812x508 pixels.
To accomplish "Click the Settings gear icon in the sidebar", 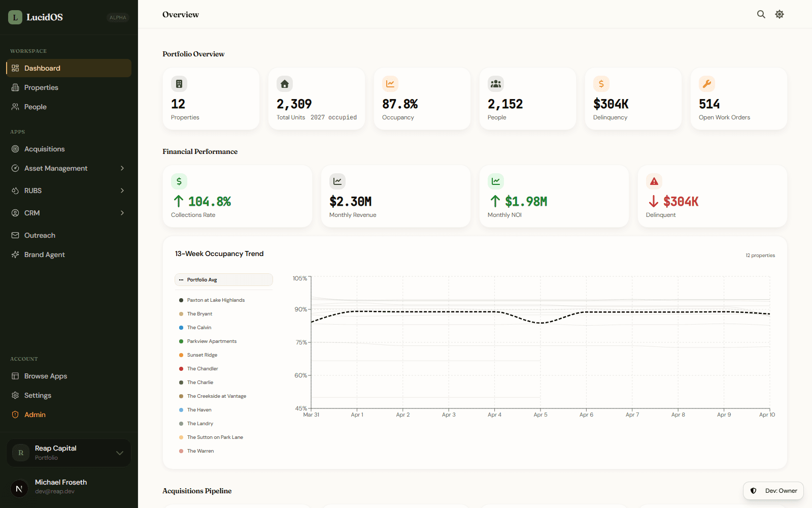I will pos(15,395).
